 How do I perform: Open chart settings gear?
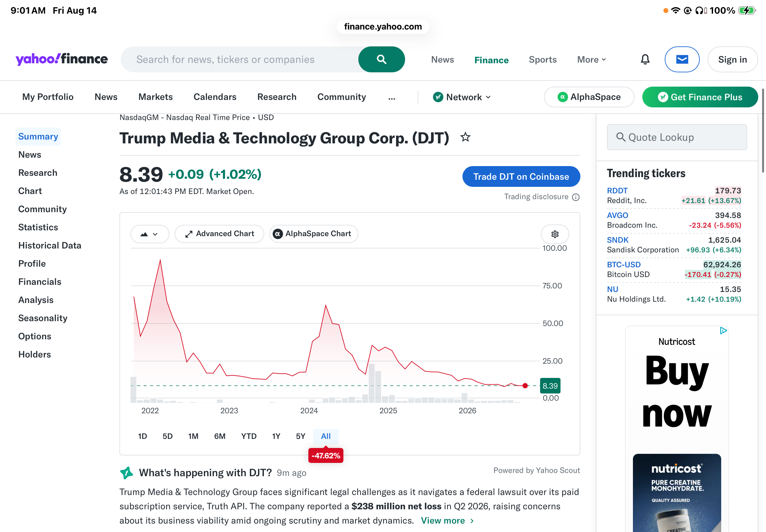pyautogui.click(x=555, y=234)
